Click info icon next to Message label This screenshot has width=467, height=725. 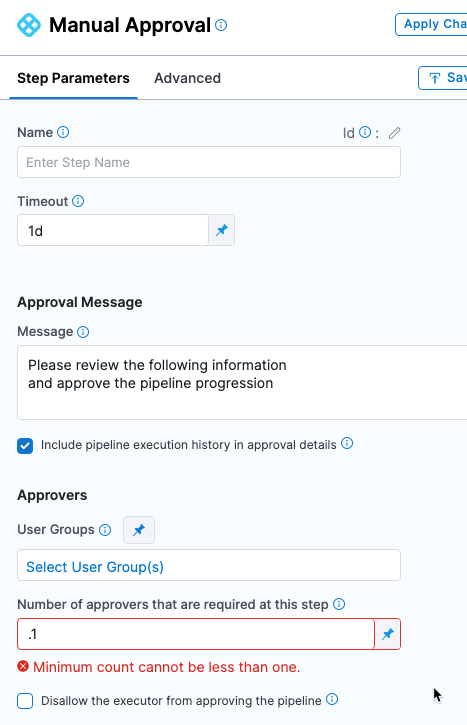tap(83, 332)
